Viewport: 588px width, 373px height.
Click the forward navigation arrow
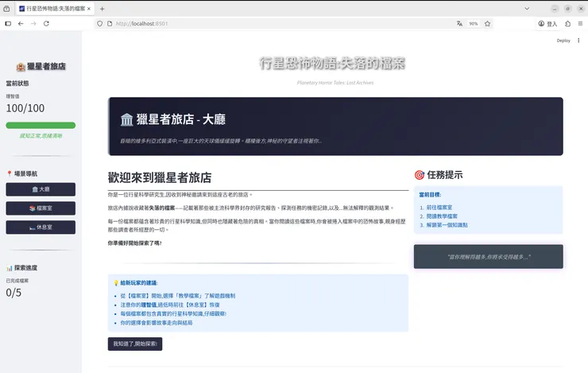point(33,24)
